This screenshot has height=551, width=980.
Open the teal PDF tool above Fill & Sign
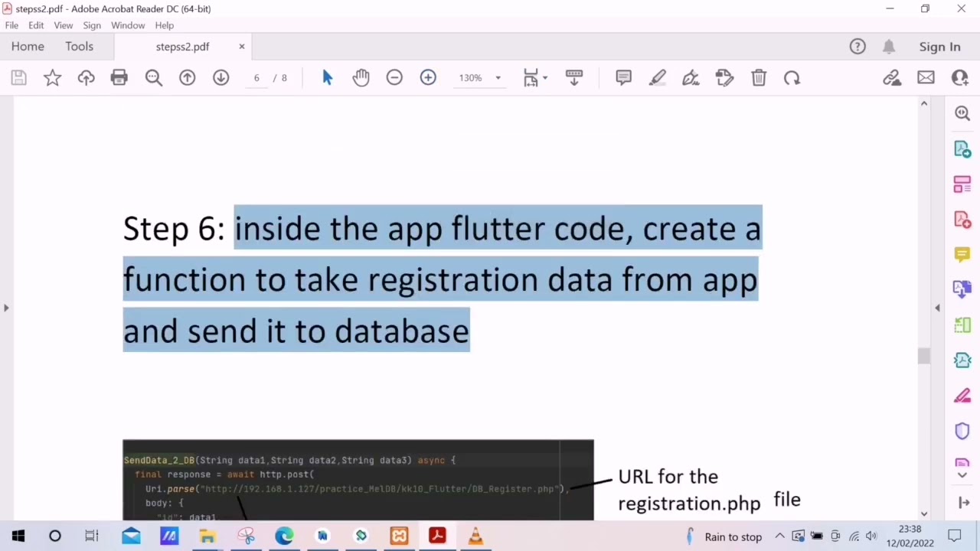click(x=962, y=360)
